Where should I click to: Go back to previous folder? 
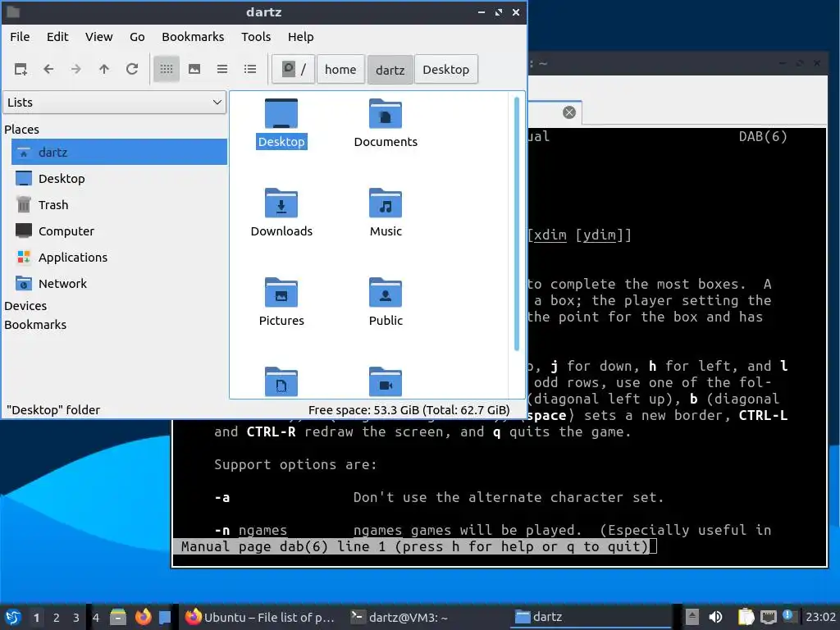point(48,69)
